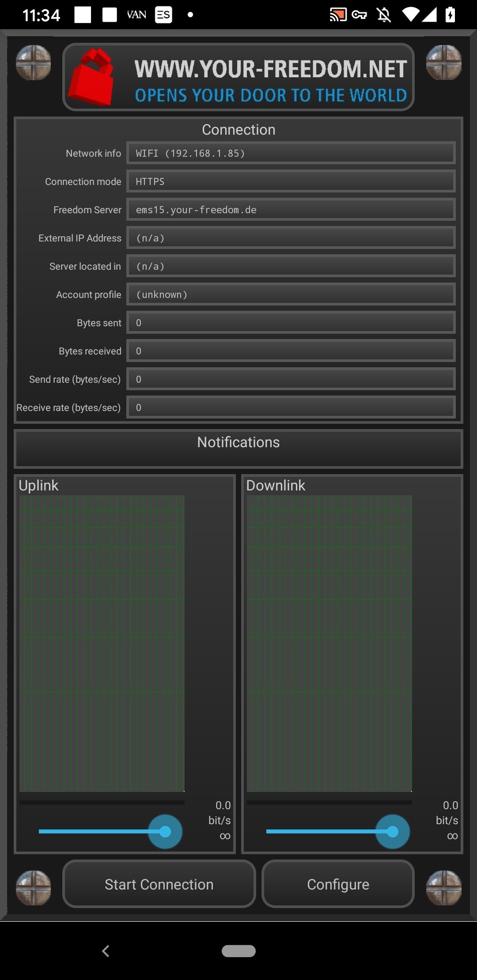Open the www.your-freedom.net banner

[x=238, y=77]
